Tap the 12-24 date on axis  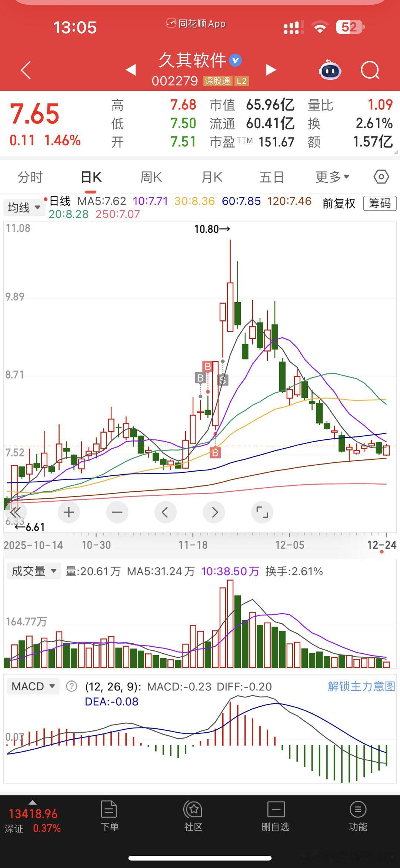[381, 545]
